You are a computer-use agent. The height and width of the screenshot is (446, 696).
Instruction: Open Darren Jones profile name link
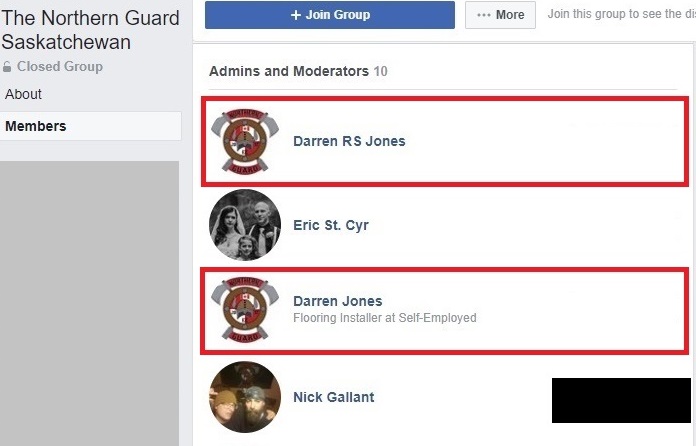(x=337, y=301)
